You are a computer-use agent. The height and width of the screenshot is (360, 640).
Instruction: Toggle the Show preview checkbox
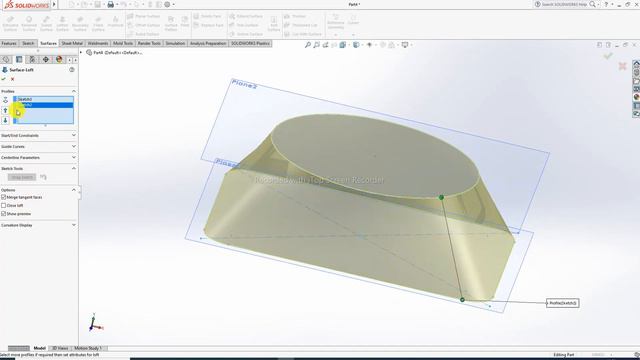4,213
